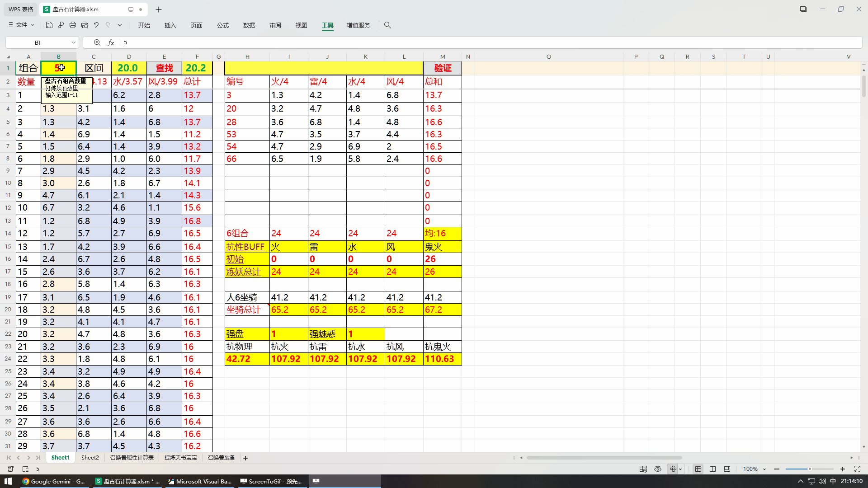Click the Undo arrow icon
Image resolution: width=868 pixels, height=488 pixels.
coord(96,25)
